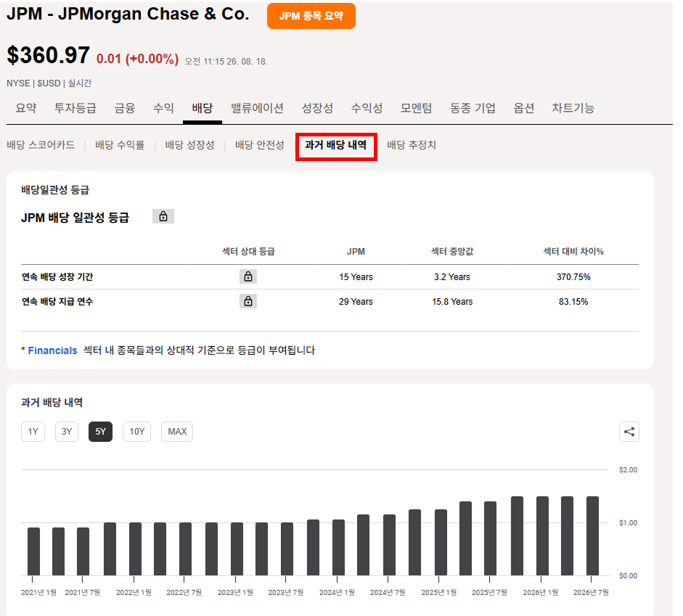Select the 배당 수익률 sub-tab
The height and width of the screenshot is (616, 683).
[120, 145]
